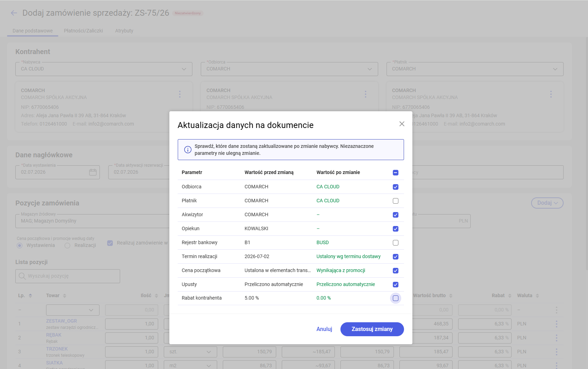The height and width of the screenshot is (369, 588).
Task: Open the Dodaj dropdown button
Action: coord(547,203)
